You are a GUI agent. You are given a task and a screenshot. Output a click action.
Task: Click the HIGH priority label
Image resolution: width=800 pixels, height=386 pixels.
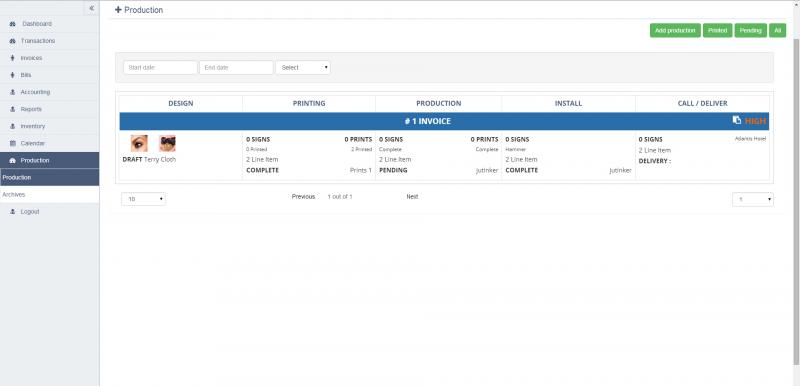(x=755, y=121)
